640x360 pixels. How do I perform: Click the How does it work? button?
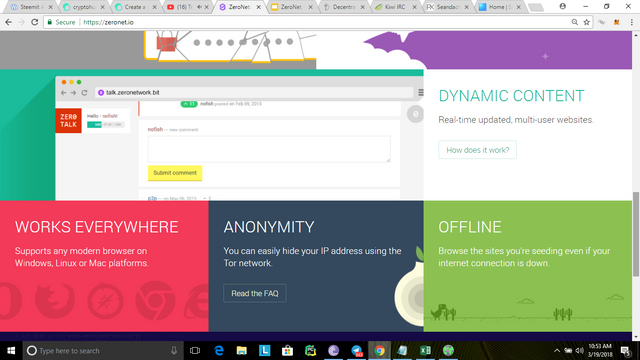(478, 150)
